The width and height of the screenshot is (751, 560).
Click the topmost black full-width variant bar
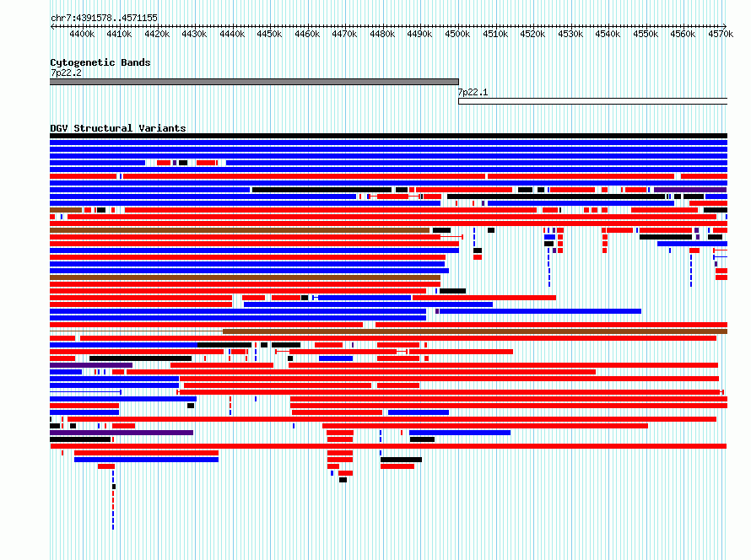[388, 136]
